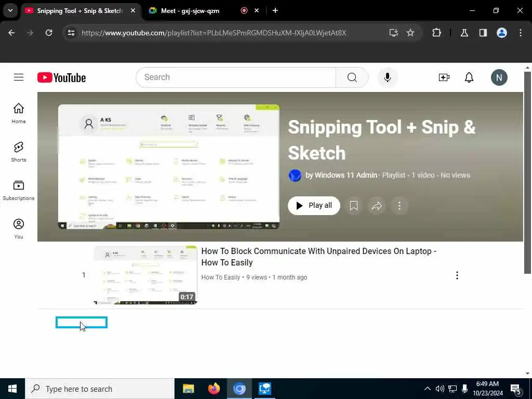Open Subscriptions in the sidebar
The width and height of the screenshot is (532, 399).
(x=19, y=190)
